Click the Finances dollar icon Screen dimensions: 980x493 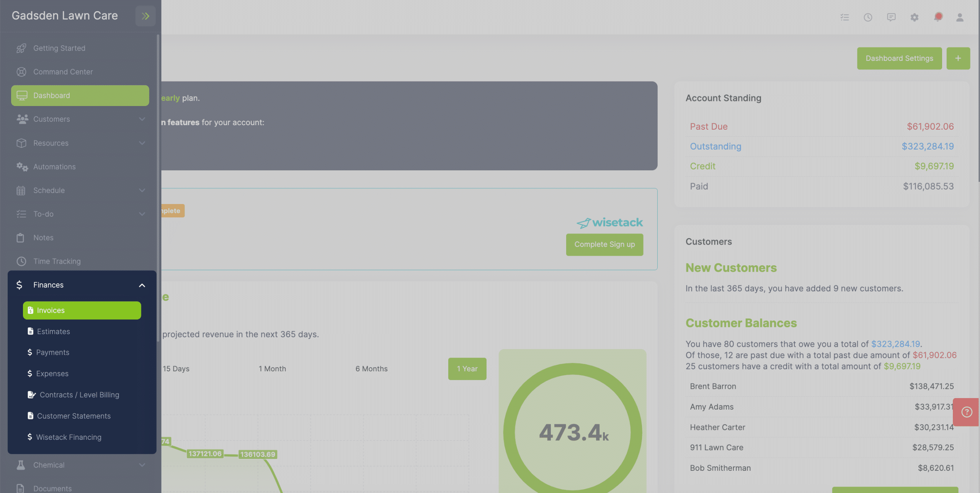coord(19,285)
